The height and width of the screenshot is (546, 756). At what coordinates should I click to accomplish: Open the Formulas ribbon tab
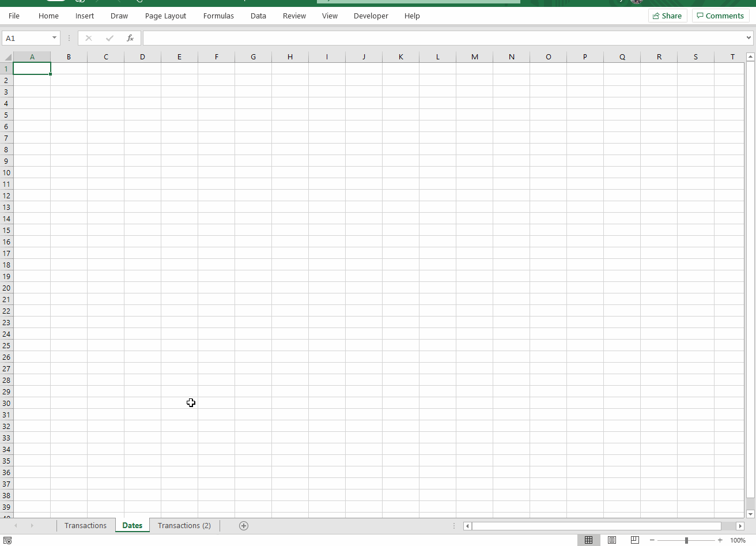(x=218, y=16)
